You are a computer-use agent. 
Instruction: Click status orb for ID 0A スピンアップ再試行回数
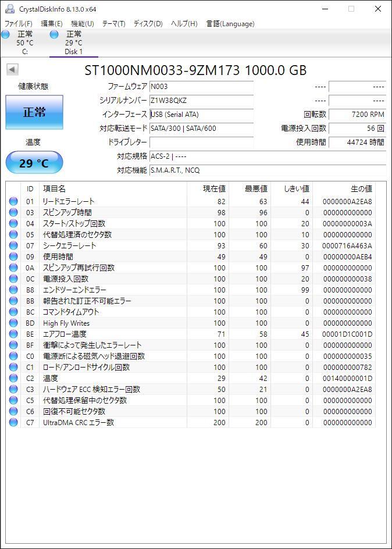(13, 268)
